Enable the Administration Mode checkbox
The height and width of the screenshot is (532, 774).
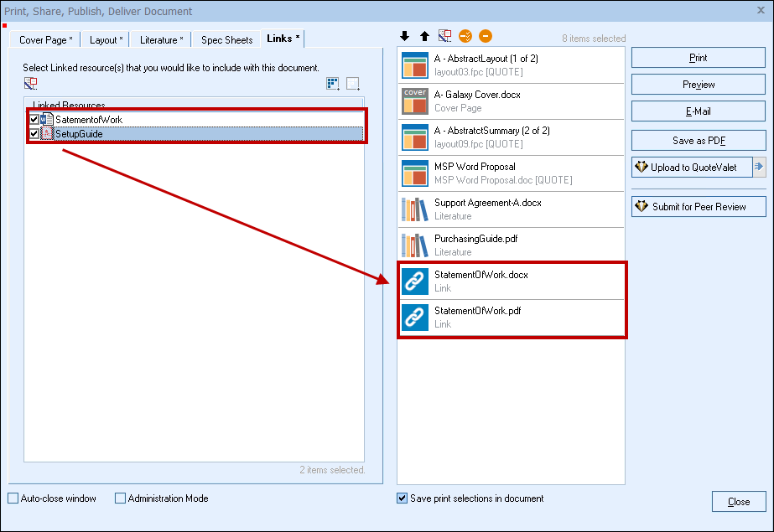pyautogui.click(x=120, y=498)
